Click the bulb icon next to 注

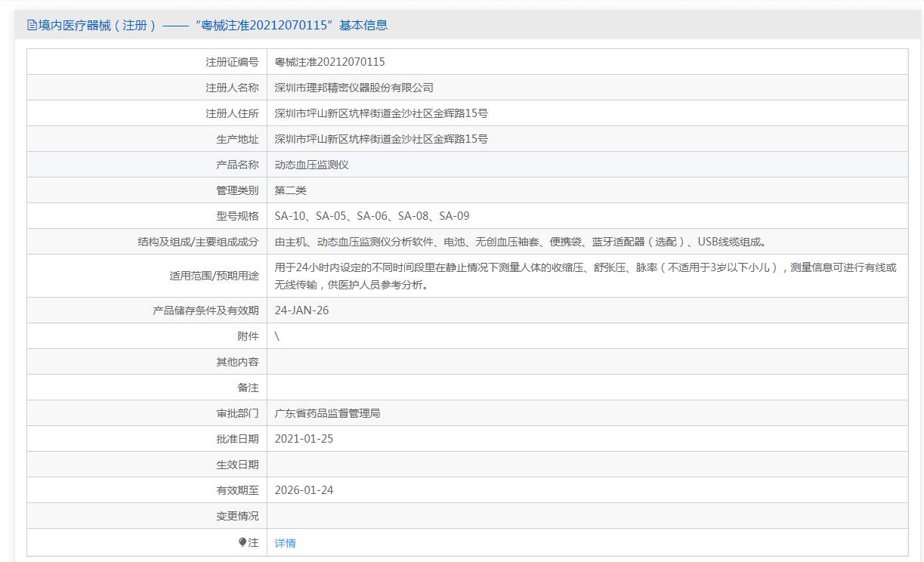243,542
